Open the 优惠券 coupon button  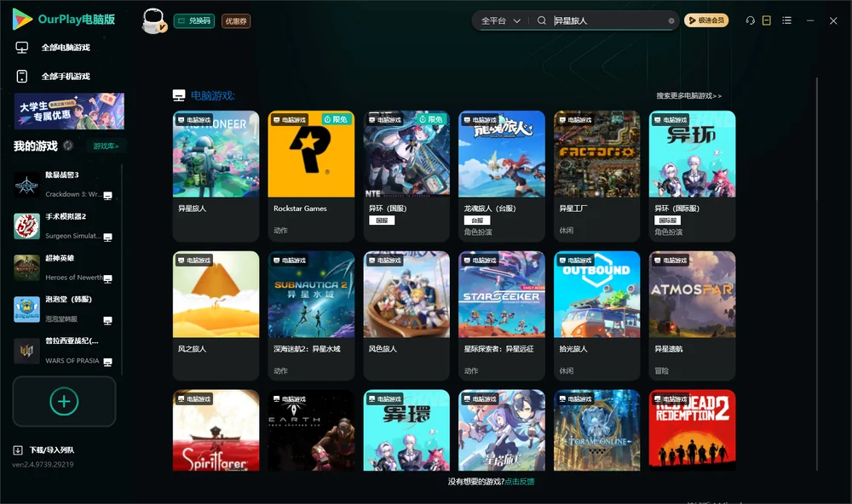click(236, 21)
